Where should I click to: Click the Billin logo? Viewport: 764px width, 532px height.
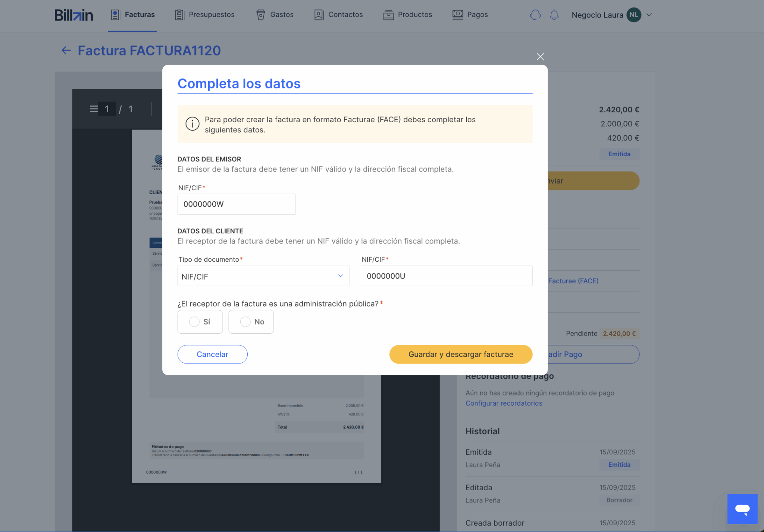73,15
